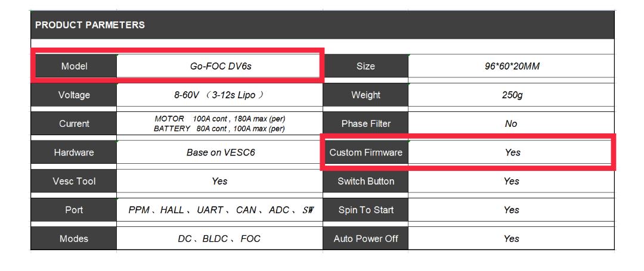Click the Base on VESC6 hardware value
Screen dimensions: 644x271
tap(220, 152)
